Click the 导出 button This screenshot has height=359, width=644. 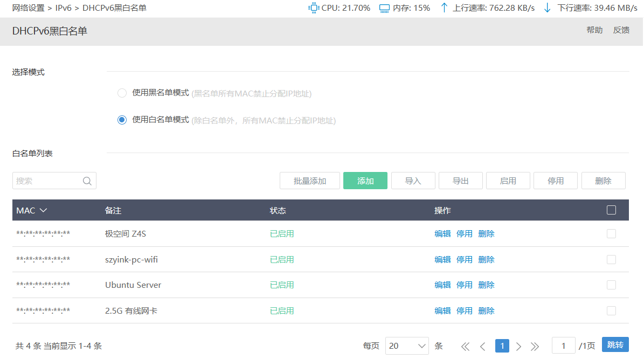point(460,181)
